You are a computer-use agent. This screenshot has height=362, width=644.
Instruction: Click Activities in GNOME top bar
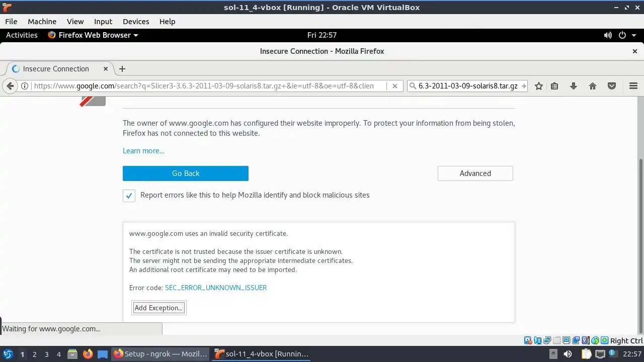22,35
